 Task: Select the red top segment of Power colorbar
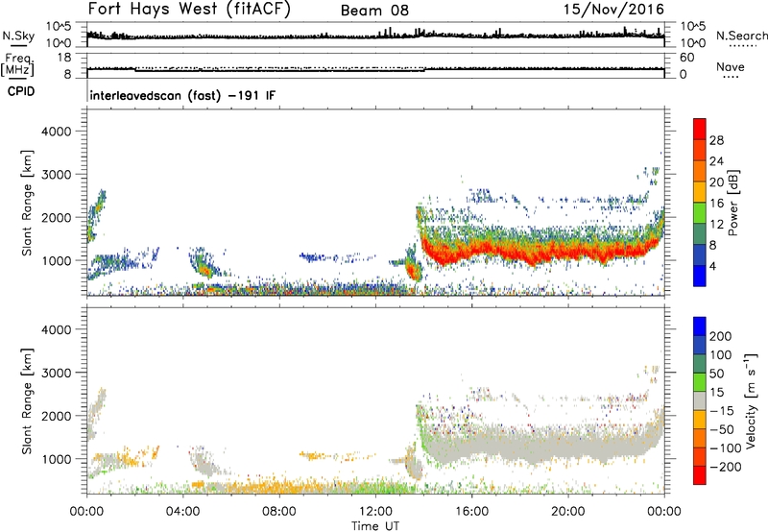point(700,130)
